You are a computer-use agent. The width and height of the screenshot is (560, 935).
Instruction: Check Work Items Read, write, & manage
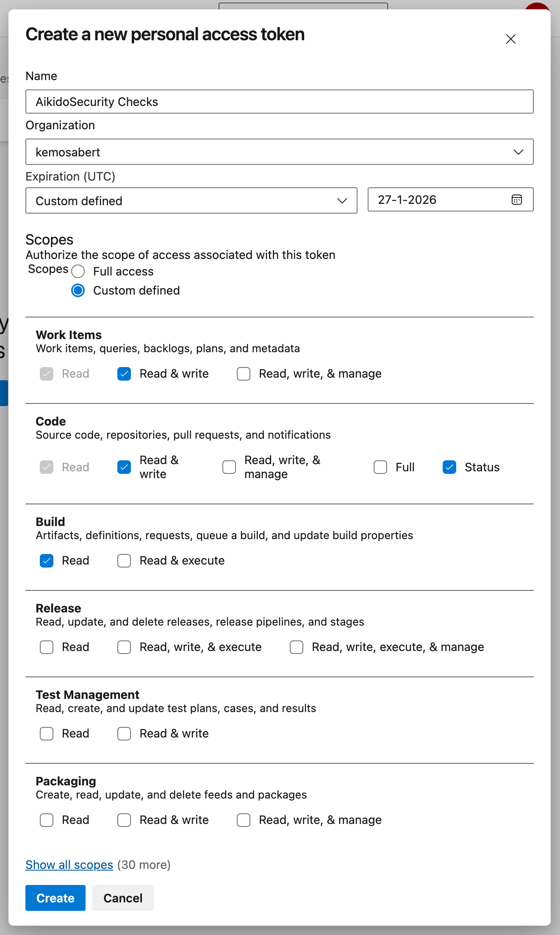point(244,374)
